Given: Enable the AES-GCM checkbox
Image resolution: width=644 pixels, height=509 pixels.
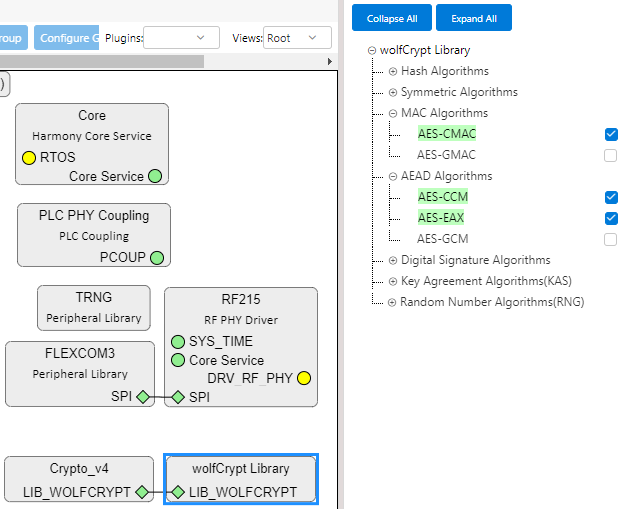Looking at the screenshot, I should coord(611,239).
